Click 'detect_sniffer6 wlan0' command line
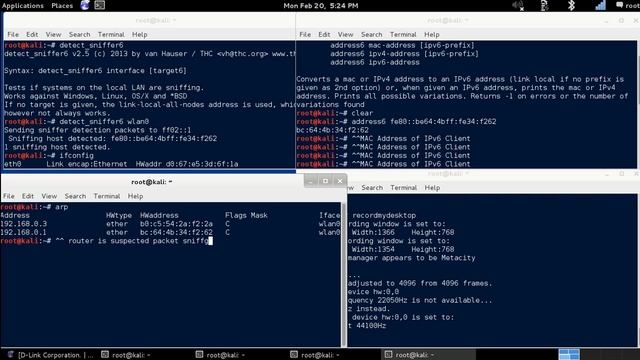Screen dimensions: 640x360 coord(104,122)
